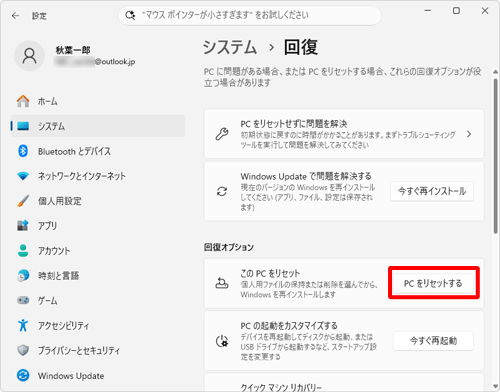The height and width of the screenshot is (392, 500).
Task: Click the scrollbar down arrow
Action: [x=496, y=387]
